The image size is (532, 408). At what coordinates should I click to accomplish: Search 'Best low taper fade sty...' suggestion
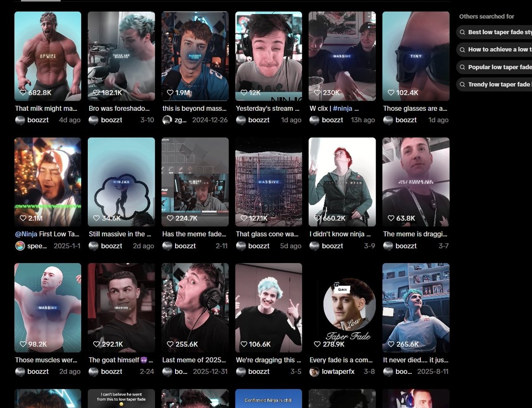[x=494, y=32]
